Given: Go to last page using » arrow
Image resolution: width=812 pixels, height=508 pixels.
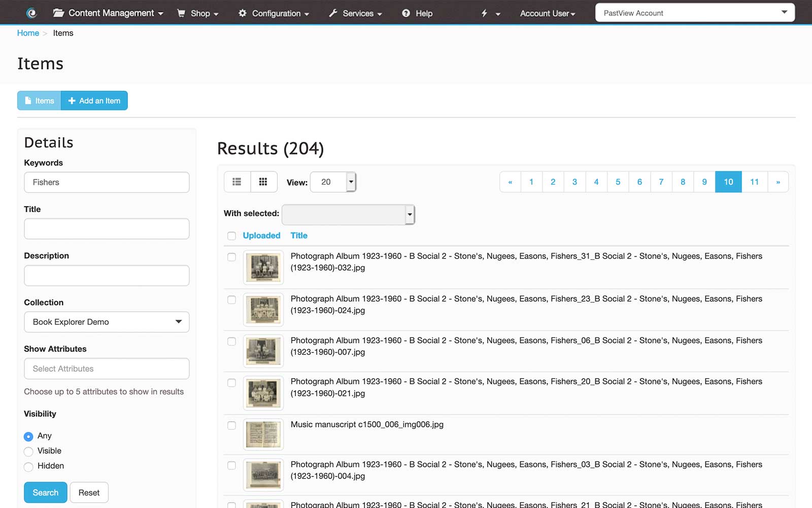Looking at the screenshot, I should click(x=778, y=182).
